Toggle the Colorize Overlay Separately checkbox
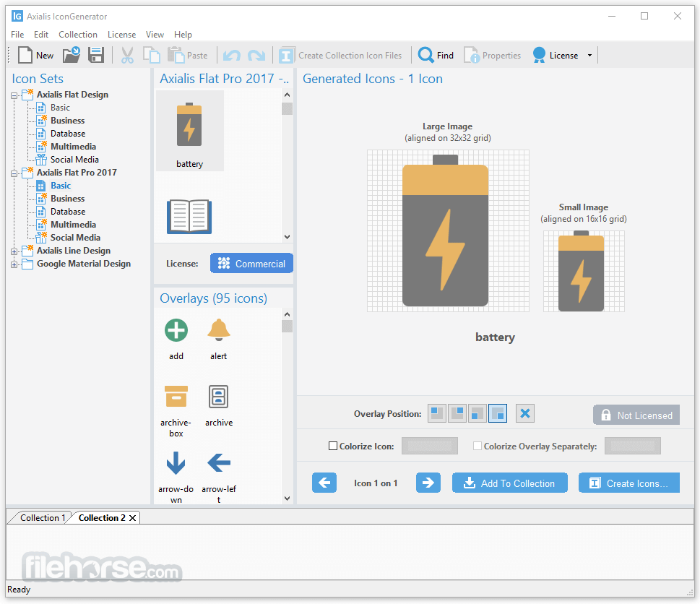 (x=478, y=446)
